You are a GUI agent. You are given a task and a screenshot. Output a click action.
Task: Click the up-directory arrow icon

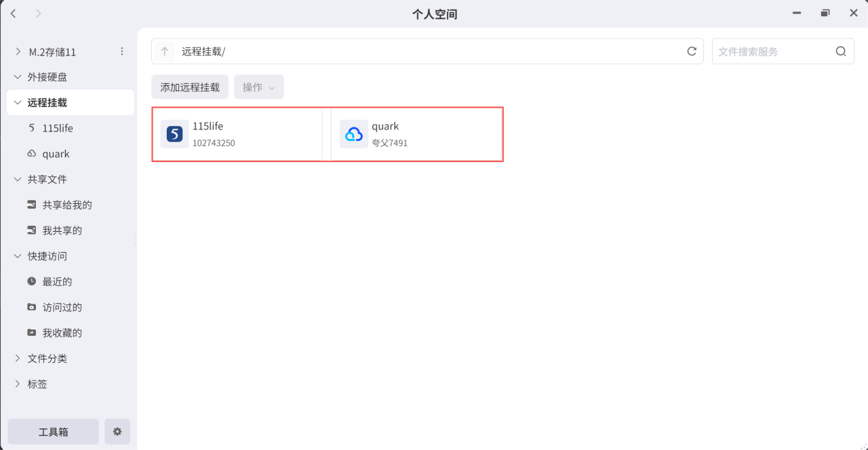click(164, 52)
